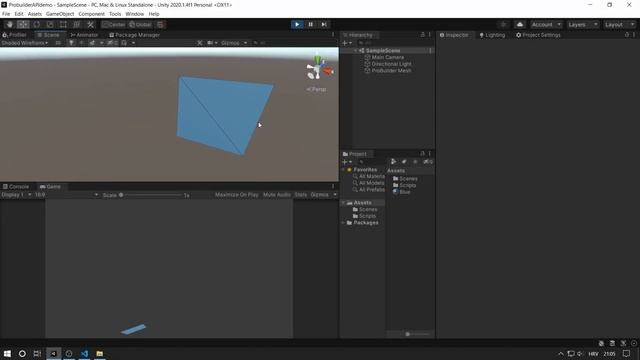Click Game view Gizmos button
Viewport: 640px width, 360px height.
320,195
